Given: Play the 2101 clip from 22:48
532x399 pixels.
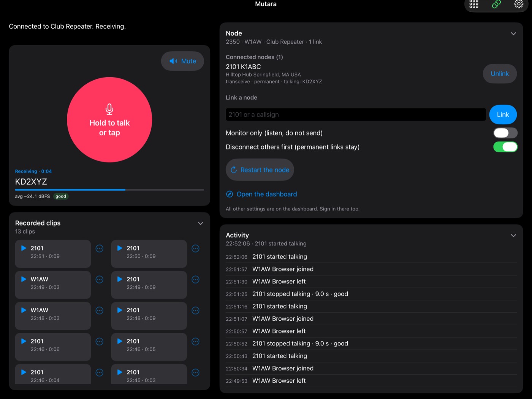Looking at the screenshot, I should point(149,316).
